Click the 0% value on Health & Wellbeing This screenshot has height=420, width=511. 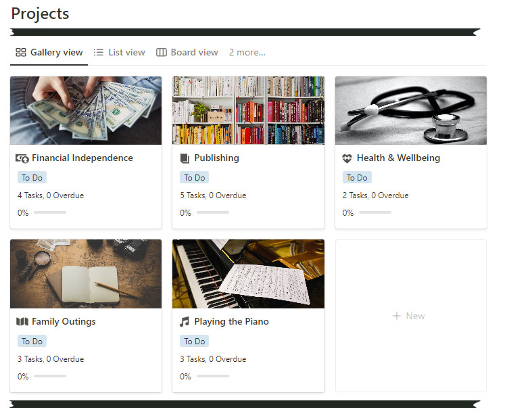(348, 213)
